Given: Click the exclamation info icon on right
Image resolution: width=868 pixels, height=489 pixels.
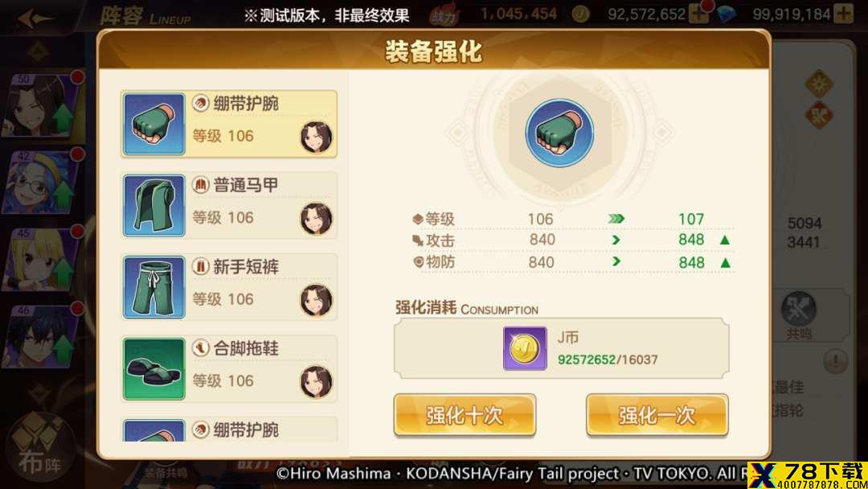Looking at the screenshot, I should click(835, 362).
